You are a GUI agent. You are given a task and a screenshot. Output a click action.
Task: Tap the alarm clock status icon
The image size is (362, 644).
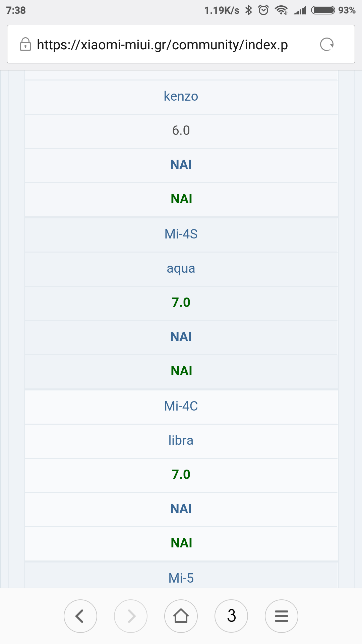click(x=263, y=10)
